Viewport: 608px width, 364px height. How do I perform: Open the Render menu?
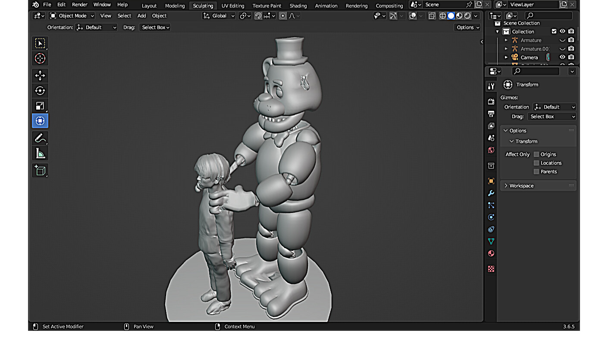79,5
